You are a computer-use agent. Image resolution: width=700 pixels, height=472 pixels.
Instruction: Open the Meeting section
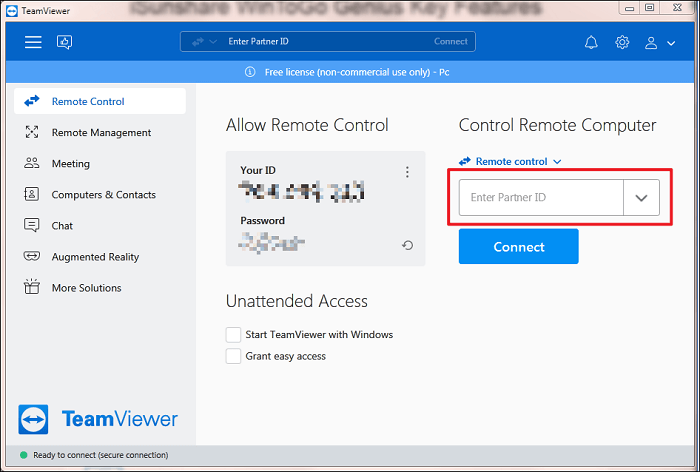(x=100, y=163)
